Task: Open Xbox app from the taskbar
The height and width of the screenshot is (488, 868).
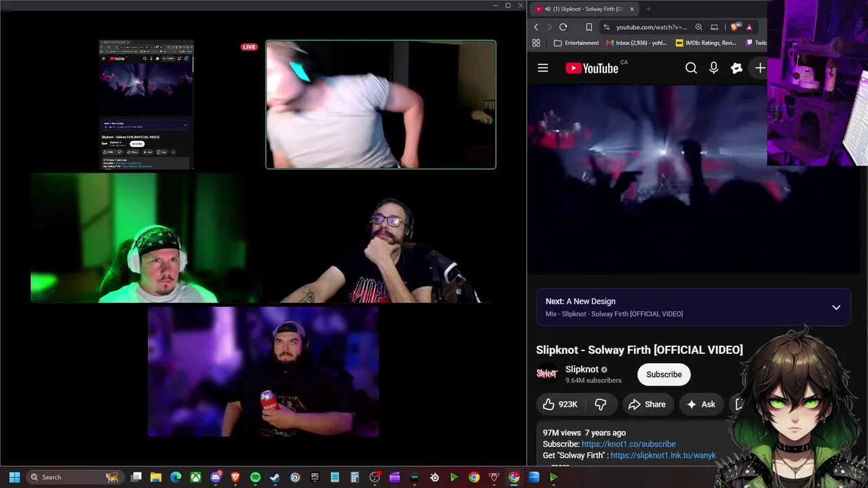Action: 196,477
